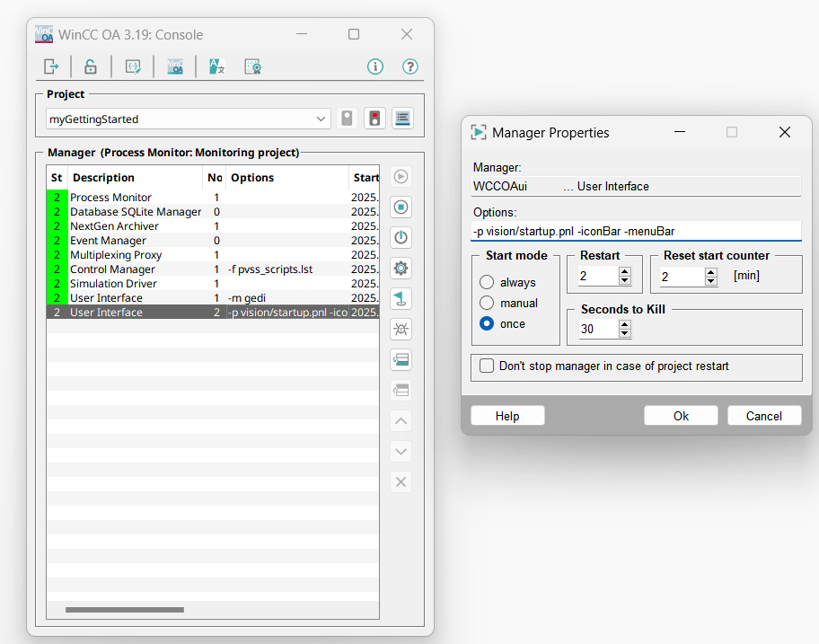
Task: Click the Options text field in Manager Properties
Action: (x=636, y=231)
